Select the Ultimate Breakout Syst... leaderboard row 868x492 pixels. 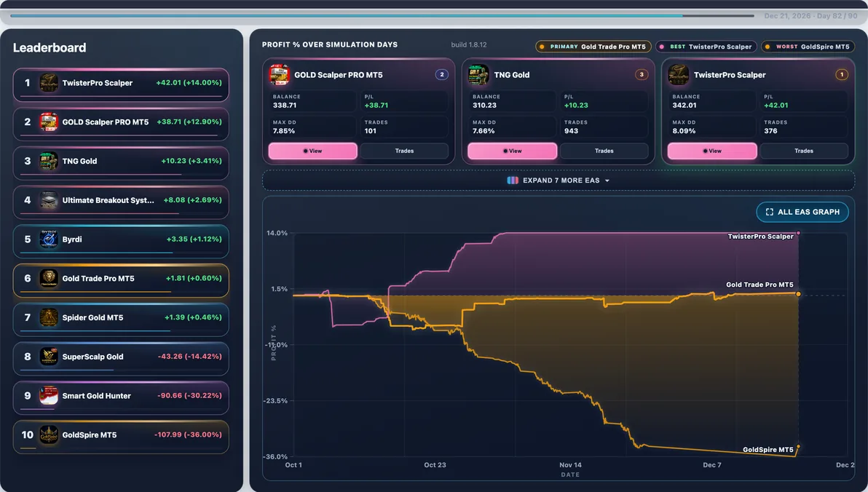[x=121, y=202]
